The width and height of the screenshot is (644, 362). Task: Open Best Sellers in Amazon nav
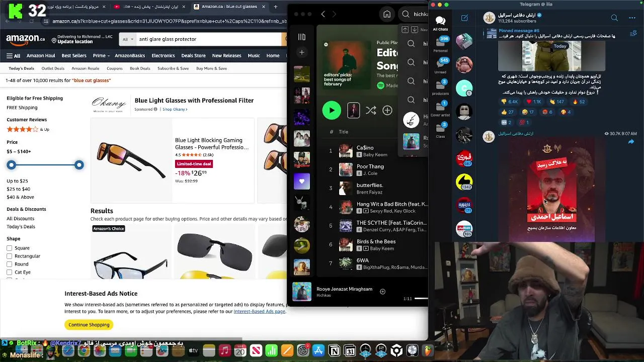74,56
